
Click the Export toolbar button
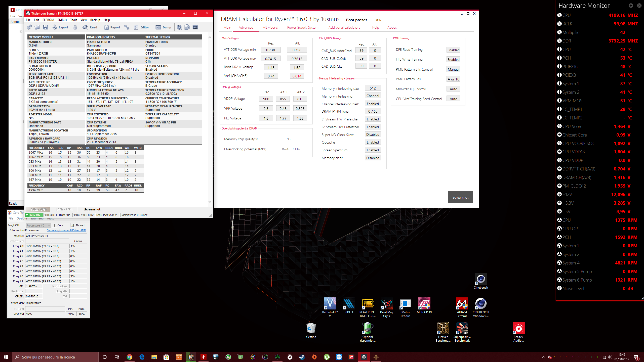click(x=60, y=27)
